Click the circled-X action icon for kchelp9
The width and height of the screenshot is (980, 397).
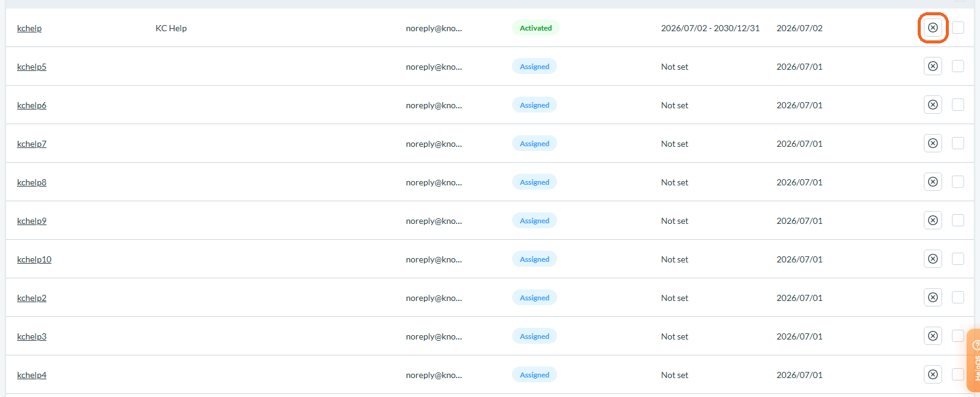tap(933, 220)
